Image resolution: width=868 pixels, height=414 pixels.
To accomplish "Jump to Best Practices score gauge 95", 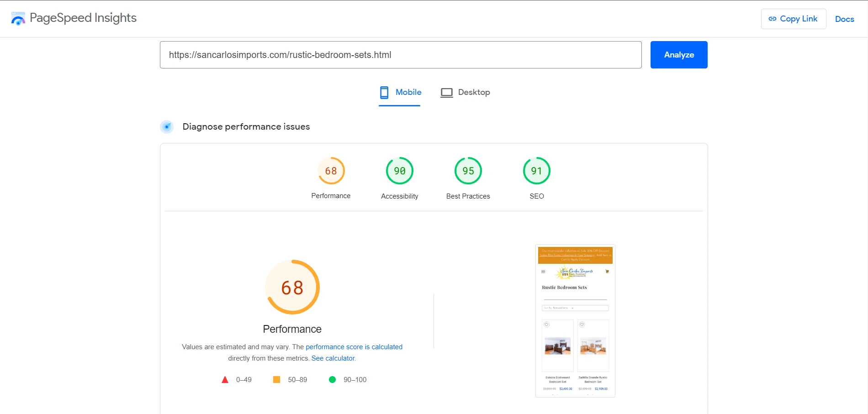I will [x=468, y=171].
